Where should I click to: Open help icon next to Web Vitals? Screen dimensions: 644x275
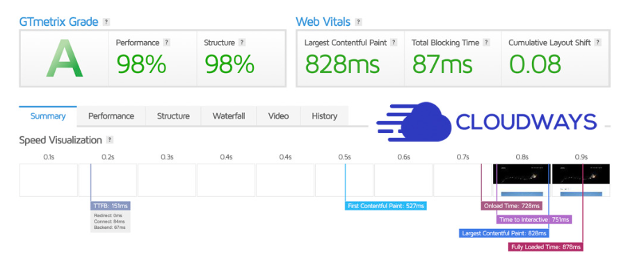tap(359, 22)
